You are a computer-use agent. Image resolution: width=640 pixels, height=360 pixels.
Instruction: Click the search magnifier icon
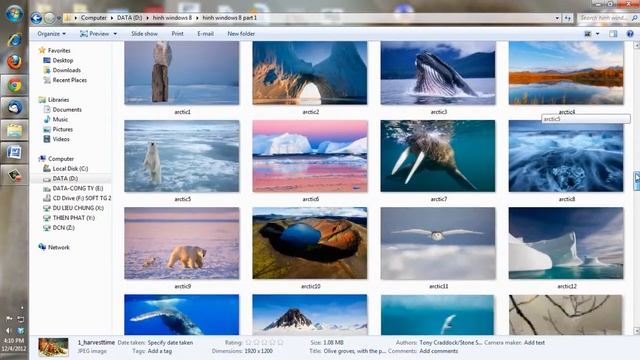(x=634, y=18)
